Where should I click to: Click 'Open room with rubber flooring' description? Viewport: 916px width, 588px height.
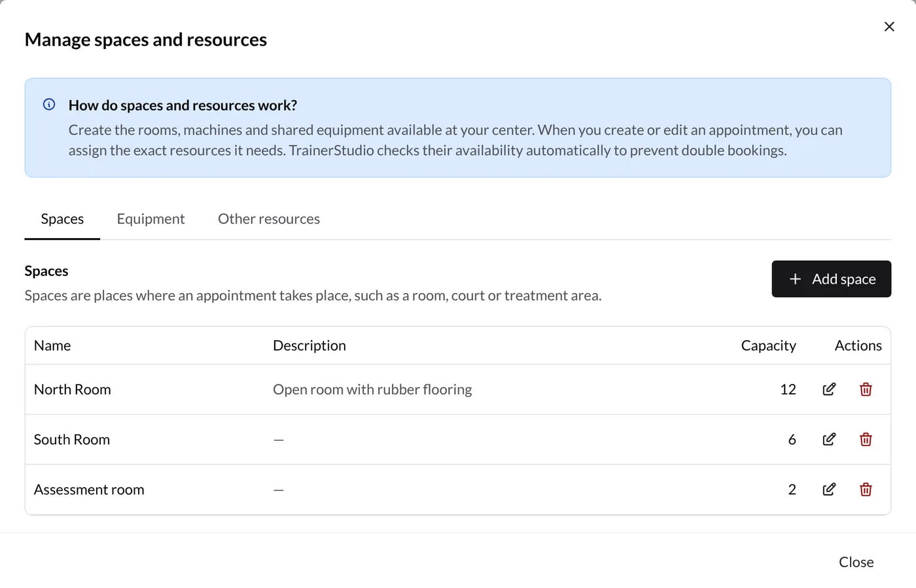point(372,390)
